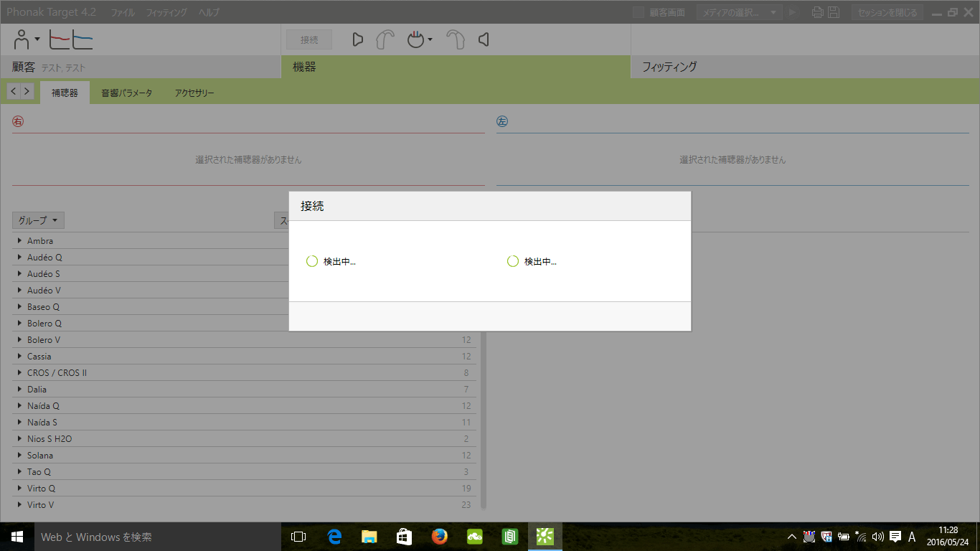Switch to the アクセサリー tab

point(194,93)
